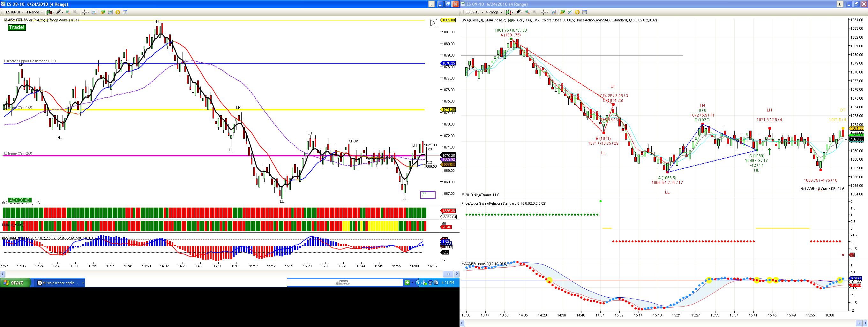Jump to latest bar using the arrow icon in left chart
This screenshot has height=327, width=868.
(x=434, y=23)
